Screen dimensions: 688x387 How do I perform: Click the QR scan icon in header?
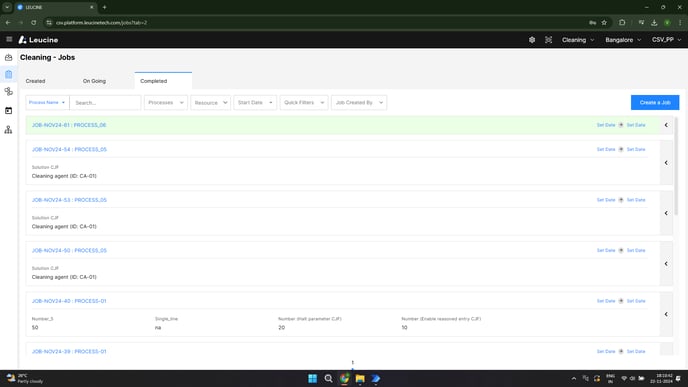[548, 40]
